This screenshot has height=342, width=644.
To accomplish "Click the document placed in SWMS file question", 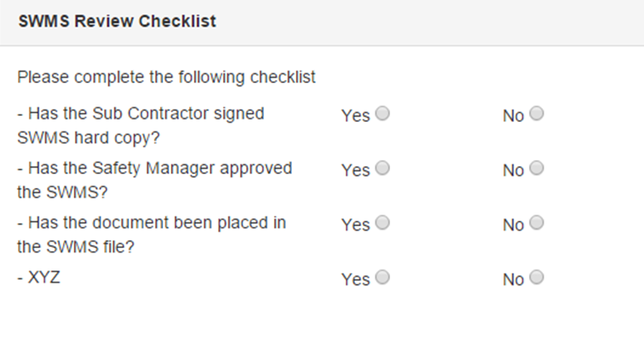I will [151, 233].
